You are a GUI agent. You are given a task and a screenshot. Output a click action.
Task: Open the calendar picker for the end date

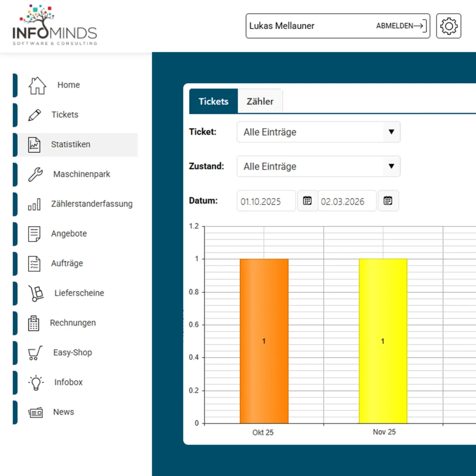click(x=389, y=201)
